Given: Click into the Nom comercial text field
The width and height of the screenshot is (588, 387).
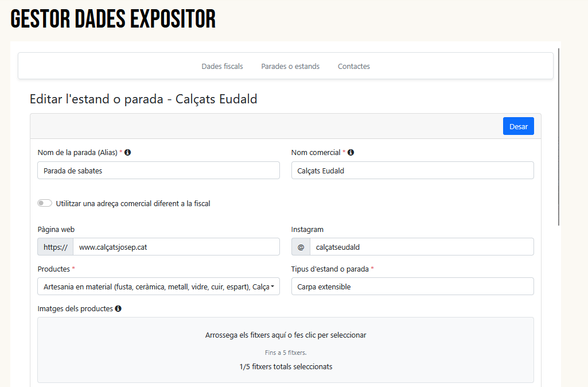Looking at the screenshot, I should click(x=412, y=171).
